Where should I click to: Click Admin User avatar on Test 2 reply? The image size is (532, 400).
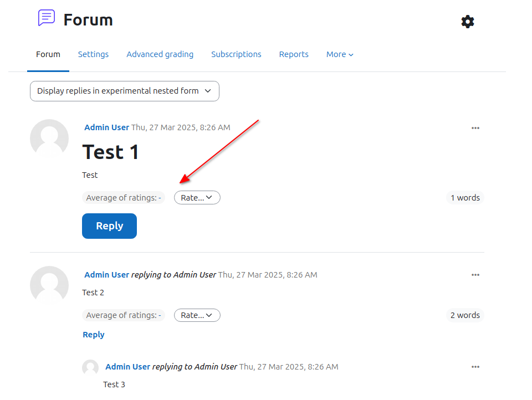(49, 285)
